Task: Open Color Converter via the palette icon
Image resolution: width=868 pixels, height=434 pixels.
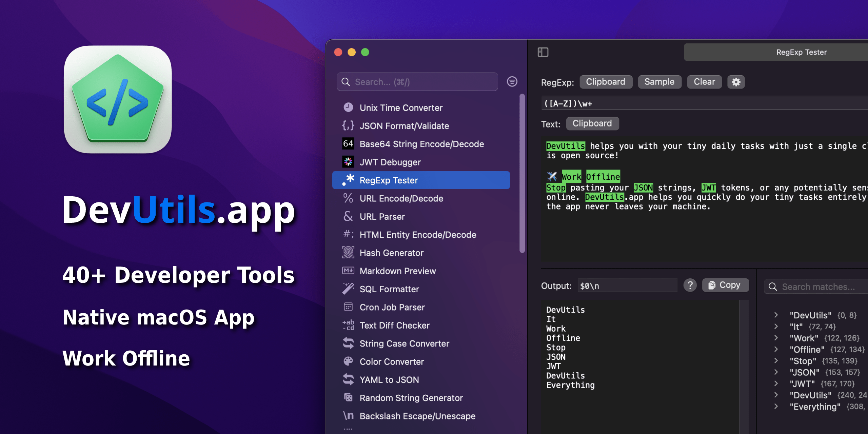Action: point(348,361)
